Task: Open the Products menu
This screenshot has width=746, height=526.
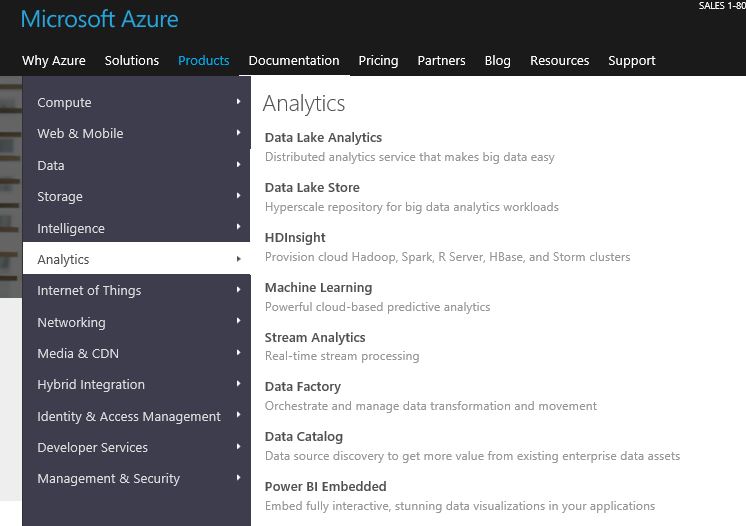Action: pyautogui.click(x=203, y=60)
